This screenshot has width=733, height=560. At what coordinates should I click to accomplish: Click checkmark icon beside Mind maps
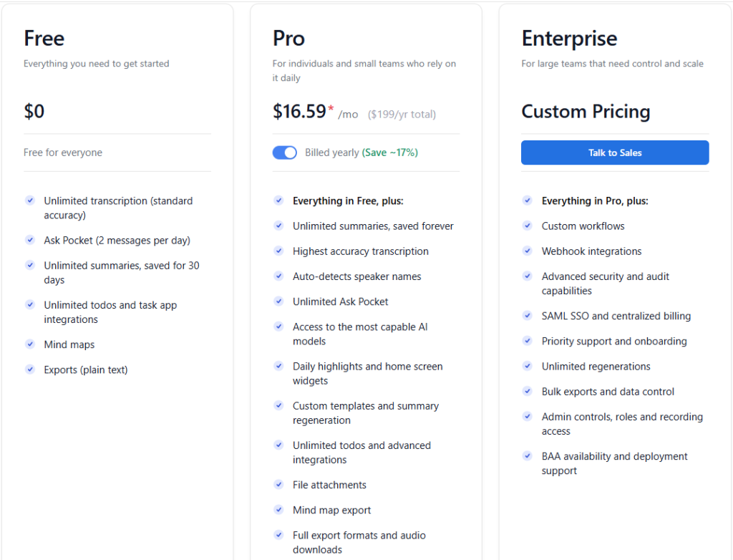30,344
